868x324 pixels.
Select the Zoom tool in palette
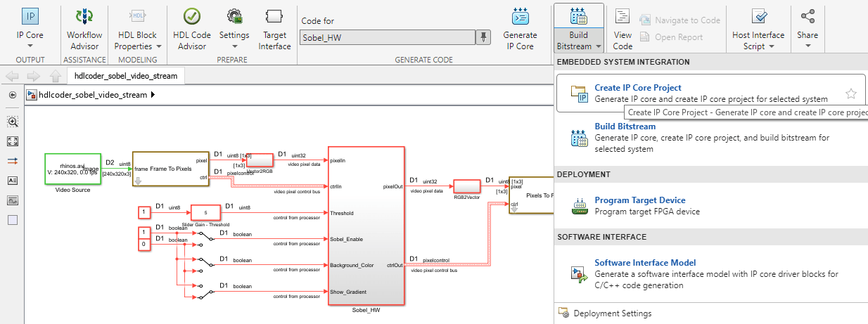coord(12,122)
